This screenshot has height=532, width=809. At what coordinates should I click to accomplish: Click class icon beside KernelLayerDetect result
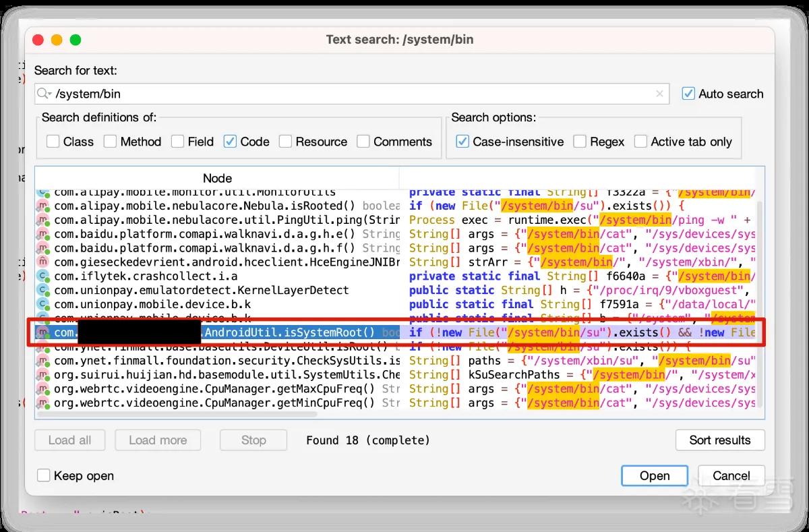tap(44, 291)
